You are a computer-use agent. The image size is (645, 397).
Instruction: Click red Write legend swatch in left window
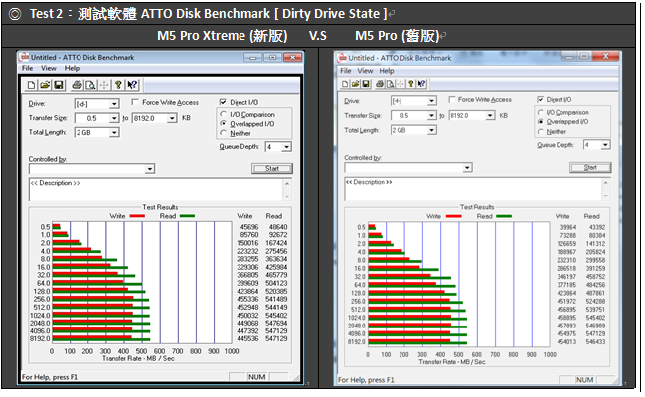click(x=137, y=216)
